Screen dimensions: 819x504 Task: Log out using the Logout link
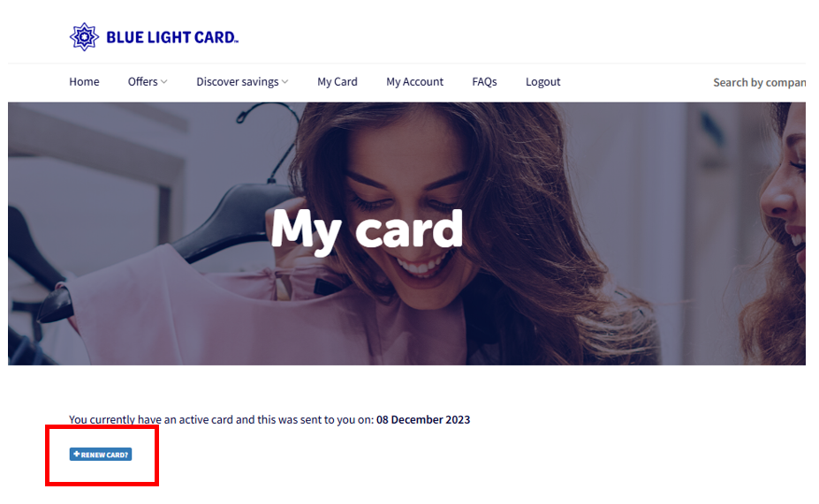[x=542, y=82]
